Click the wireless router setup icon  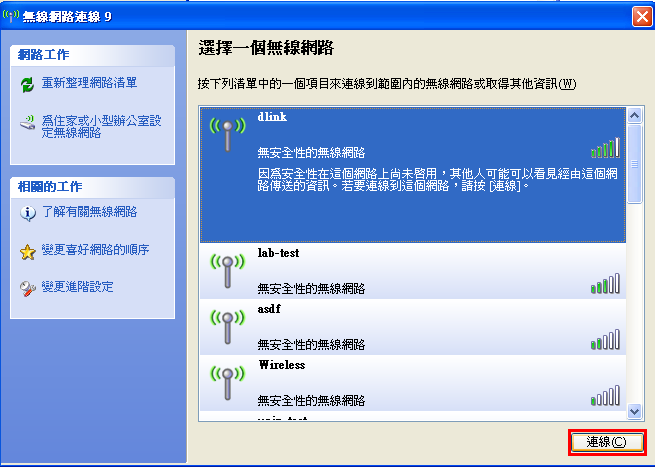coord(28,123)
